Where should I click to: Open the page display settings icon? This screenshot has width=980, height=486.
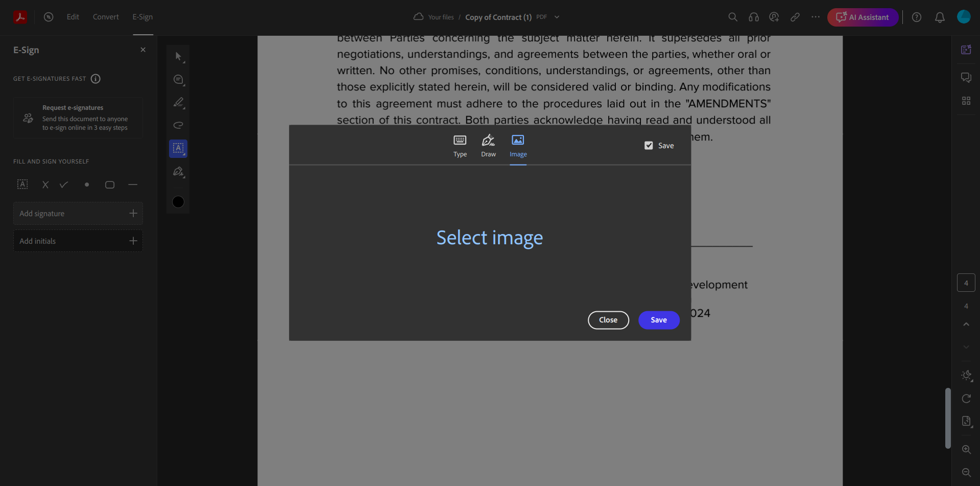click(x=966, y=422)
